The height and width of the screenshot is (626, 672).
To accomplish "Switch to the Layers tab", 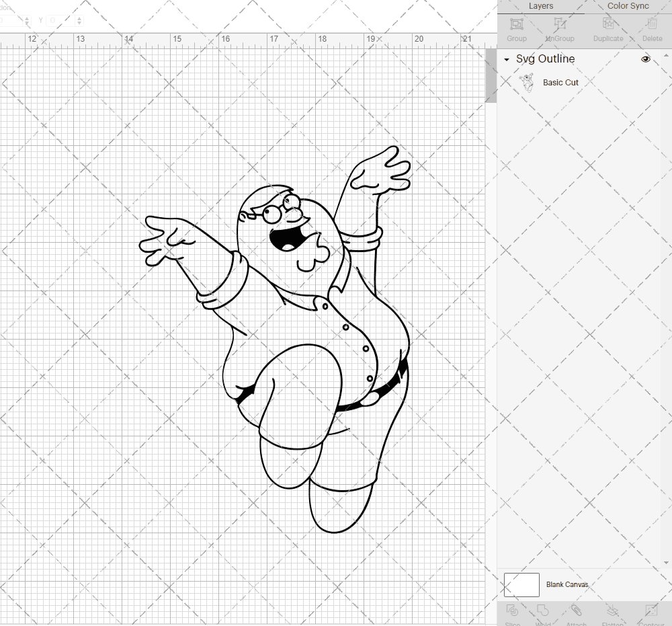I will point(541,6).
